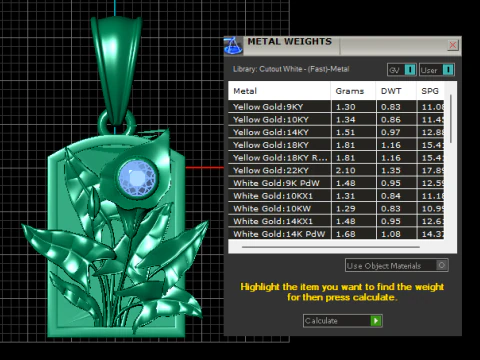Click DWT value 1.35 for 22KY
This screenshot has height=360, width=480.
point(391,170)
